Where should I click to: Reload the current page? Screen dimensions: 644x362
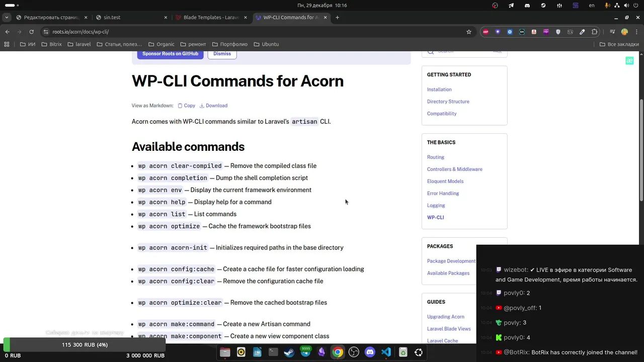click(x=31, y=32)
